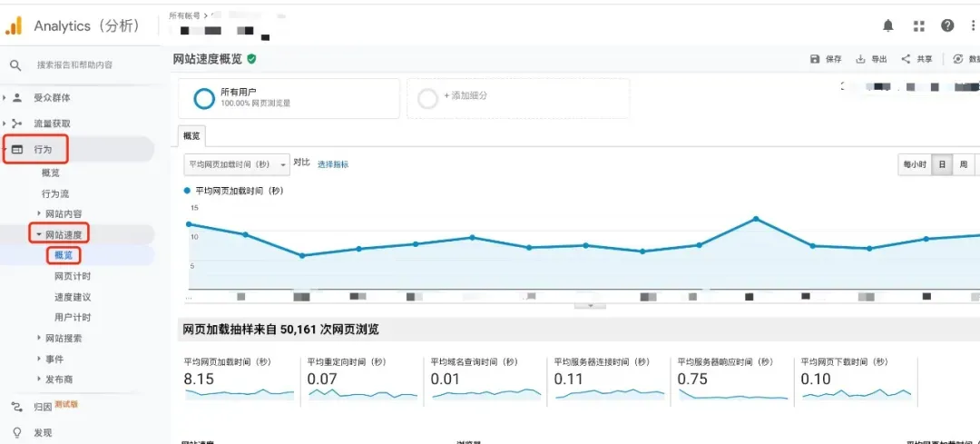Click the 平均域名查询时间 0.01 scorecard

486,380
